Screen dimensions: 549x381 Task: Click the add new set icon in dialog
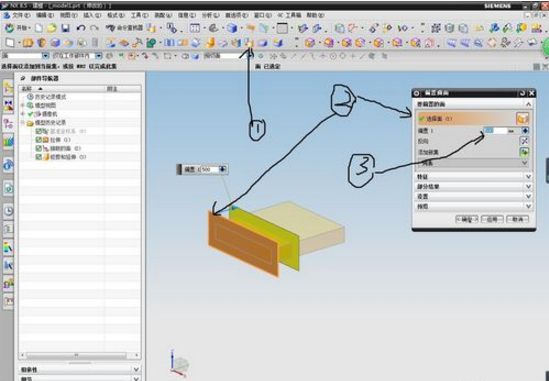tap(524, 152)
